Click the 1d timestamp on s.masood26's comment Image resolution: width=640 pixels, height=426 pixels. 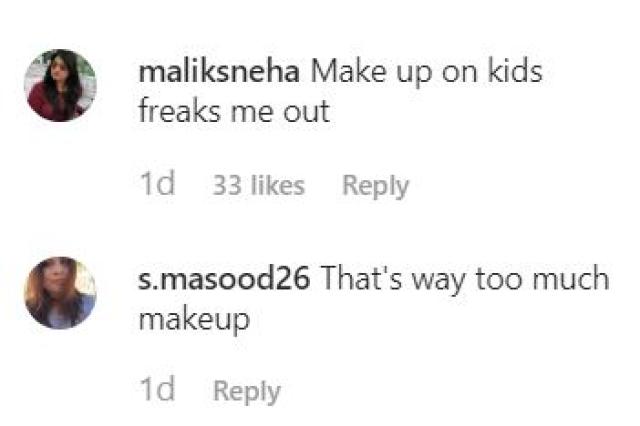click(158, 391)
